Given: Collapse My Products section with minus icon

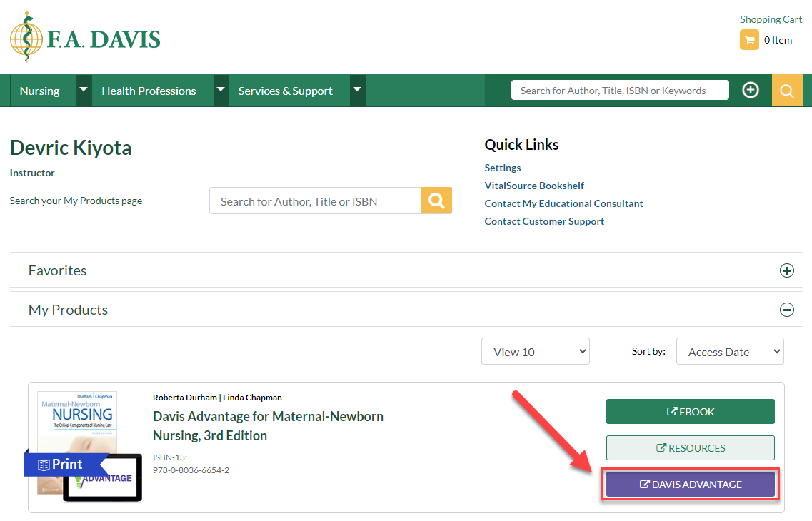Looking at the screenshot, I should tap(786, 310).
